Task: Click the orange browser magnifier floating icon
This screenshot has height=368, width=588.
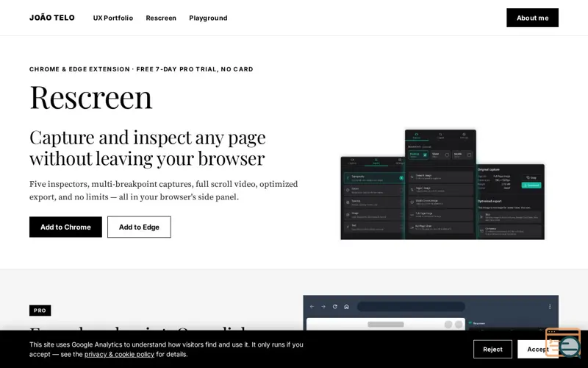Action: [x=563, y=342]
